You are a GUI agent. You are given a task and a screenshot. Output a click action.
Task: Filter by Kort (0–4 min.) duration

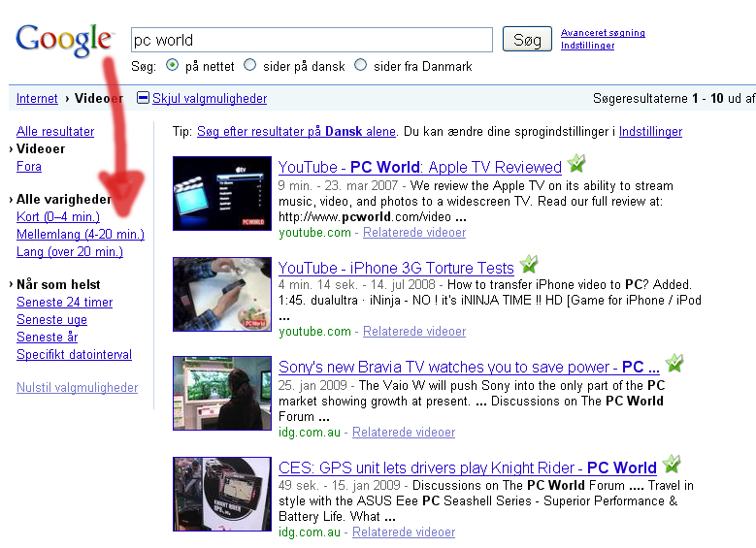(x=58, y=216)
